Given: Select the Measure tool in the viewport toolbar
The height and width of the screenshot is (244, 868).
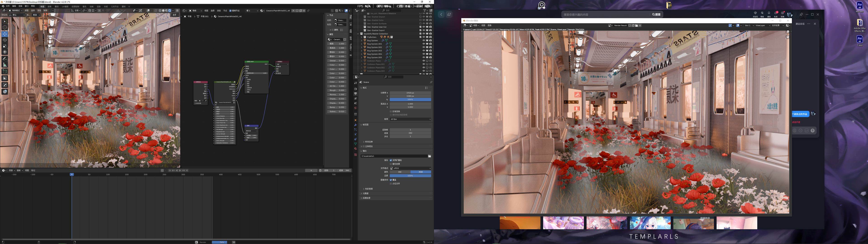Looking at the screenshot, I should point(5,65).
